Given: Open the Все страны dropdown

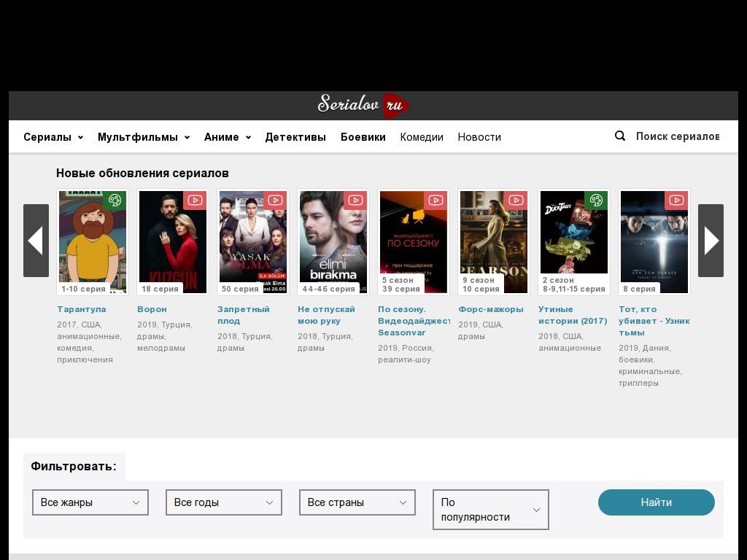Looking at the screenshot, I should (x=357, y=502).
